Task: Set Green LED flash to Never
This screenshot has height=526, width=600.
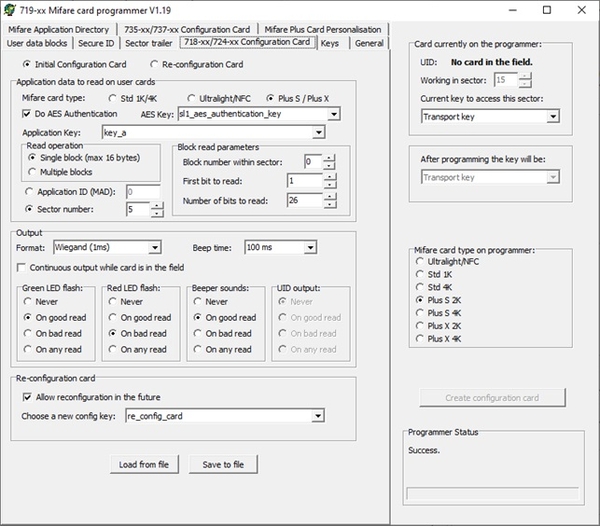Action: [41, 302]
